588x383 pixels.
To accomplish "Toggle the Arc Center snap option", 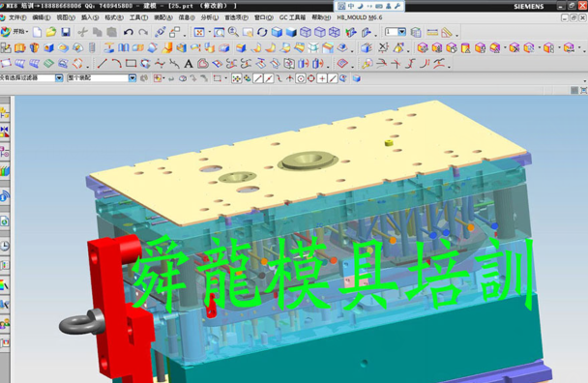I will click(301, 78).
